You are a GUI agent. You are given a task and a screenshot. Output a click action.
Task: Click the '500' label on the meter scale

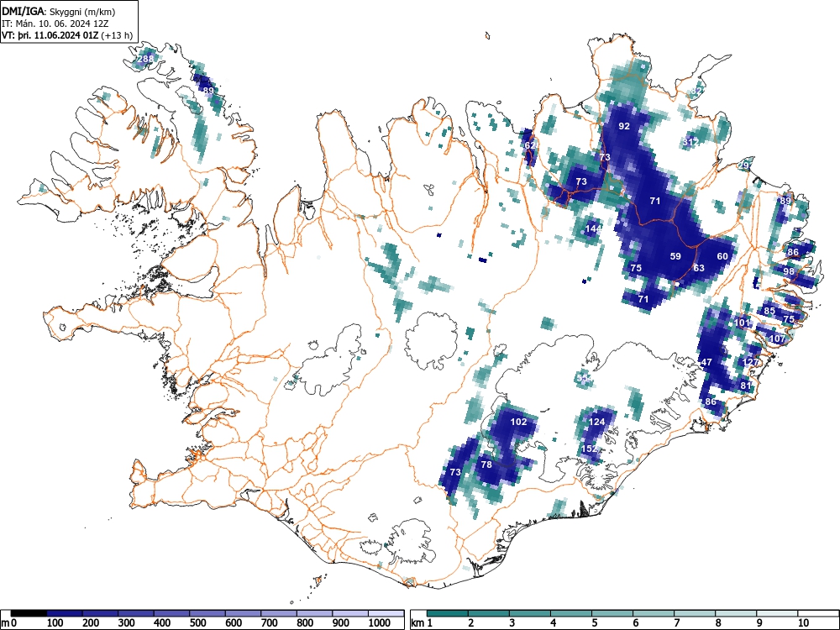(197, 622)
